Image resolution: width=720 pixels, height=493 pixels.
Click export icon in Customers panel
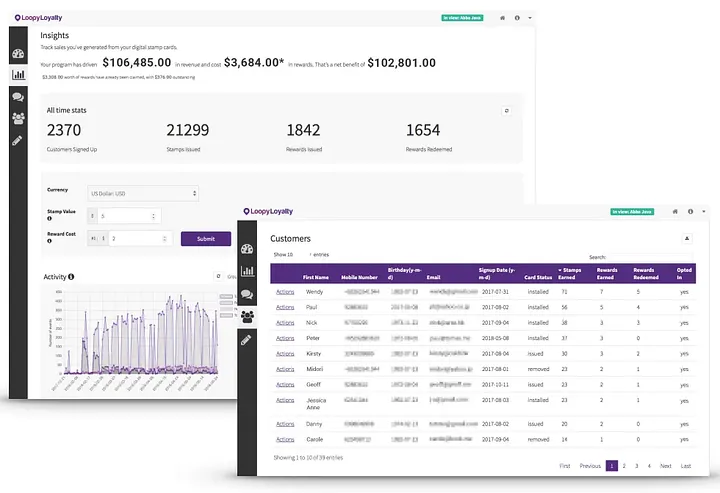pos(687,238)
